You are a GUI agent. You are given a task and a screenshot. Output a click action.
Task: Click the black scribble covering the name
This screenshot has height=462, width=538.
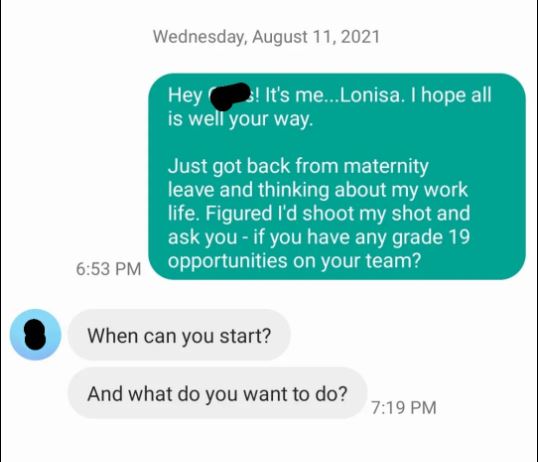coord(229,96)
